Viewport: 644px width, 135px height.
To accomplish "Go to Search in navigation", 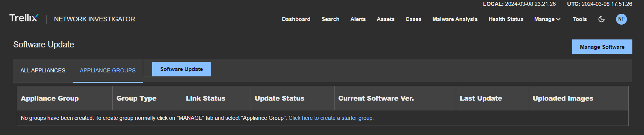I will click(331, 19).
